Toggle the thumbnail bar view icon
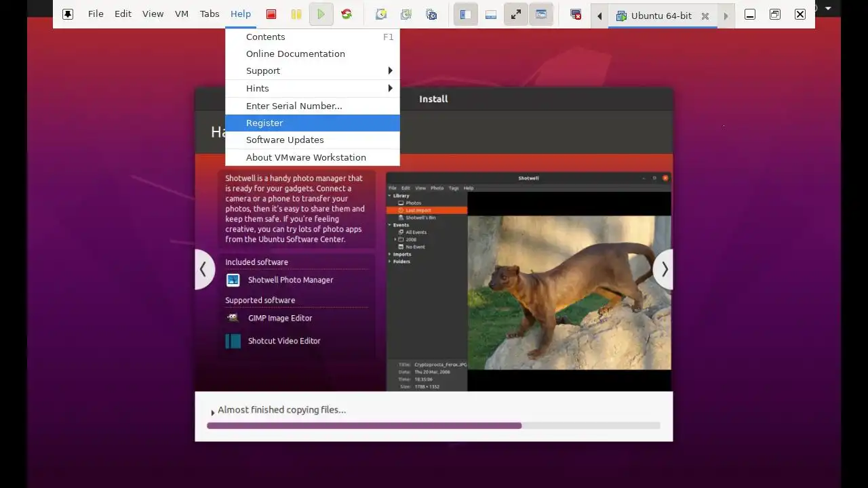 [x=491, y=14]
